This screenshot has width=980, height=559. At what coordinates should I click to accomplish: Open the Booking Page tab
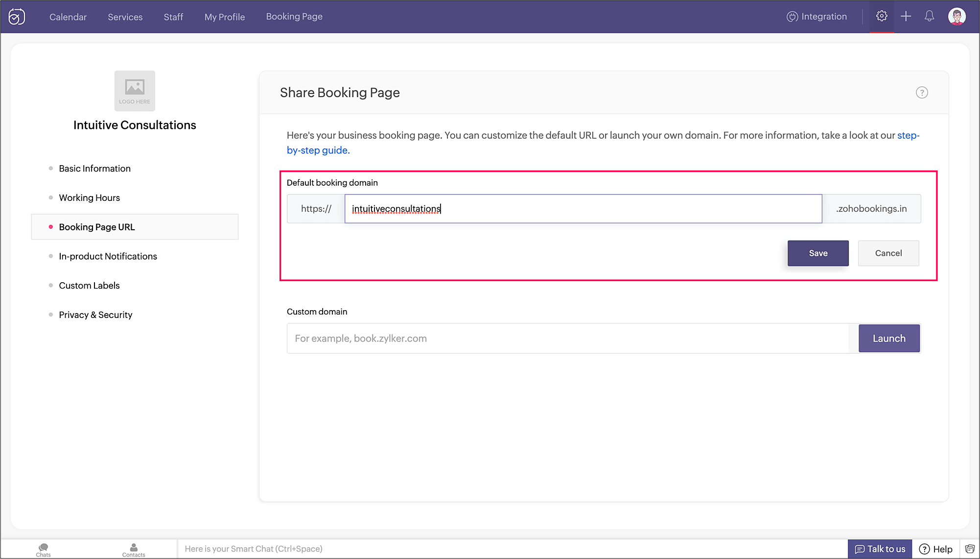294,16
